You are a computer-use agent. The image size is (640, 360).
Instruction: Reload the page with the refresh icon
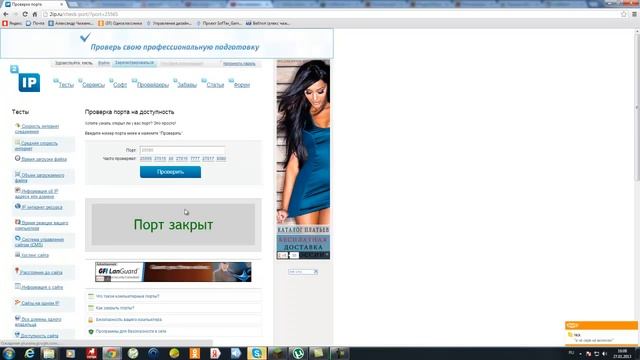tap(25, 14)
